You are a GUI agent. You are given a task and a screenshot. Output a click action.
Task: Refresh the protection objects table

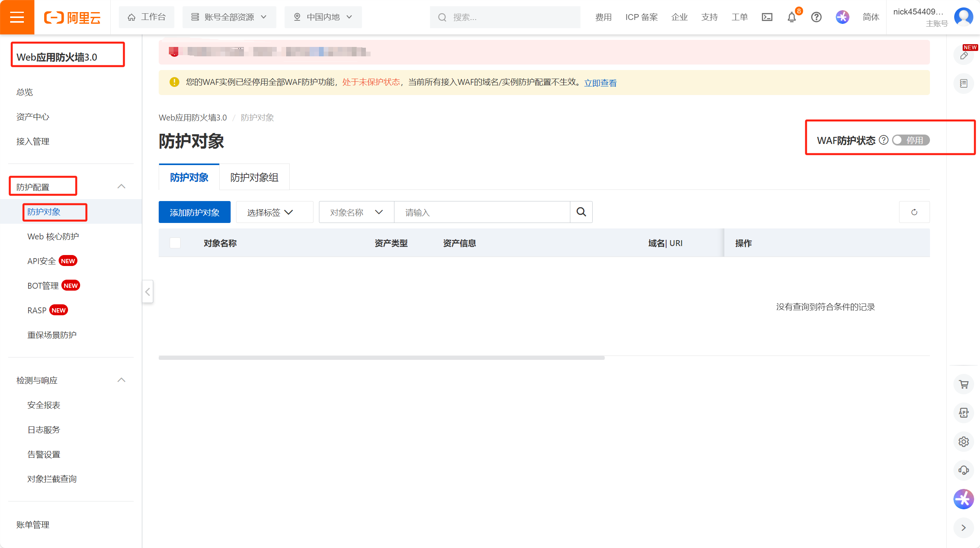pos(914,212)
